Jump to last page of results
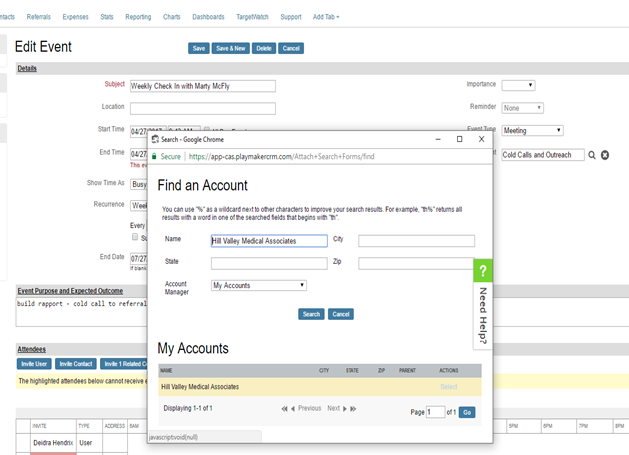Image resolution: width=629 pixels, height=455 pixels. (353, 408)
